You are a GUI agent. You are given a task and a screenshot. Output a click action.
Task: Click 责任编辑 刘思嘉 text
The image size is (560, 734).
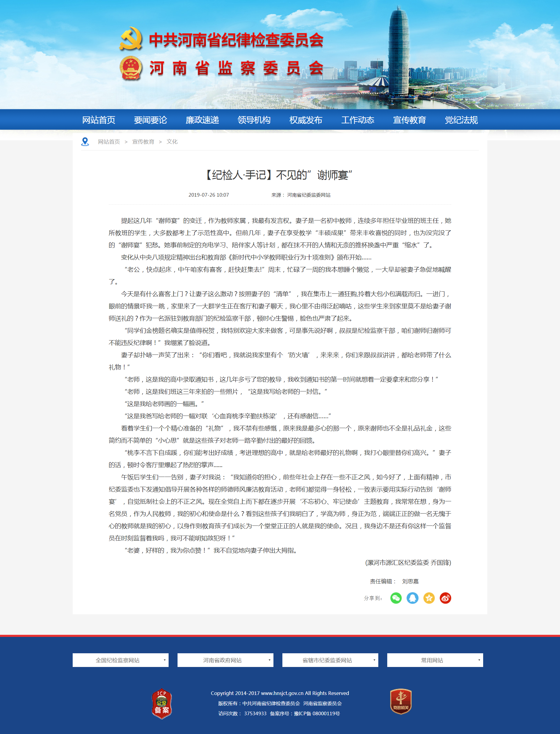[x=394, y=581]
